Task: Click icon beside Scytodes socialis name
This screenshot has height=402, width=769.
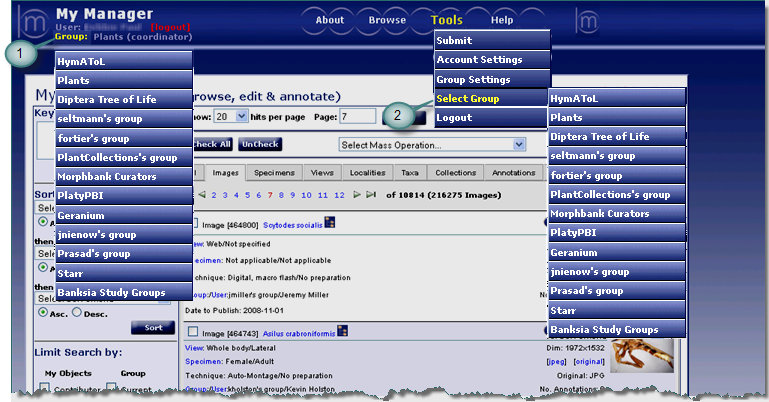Action: pyautogui.click(x=330, y=222)
